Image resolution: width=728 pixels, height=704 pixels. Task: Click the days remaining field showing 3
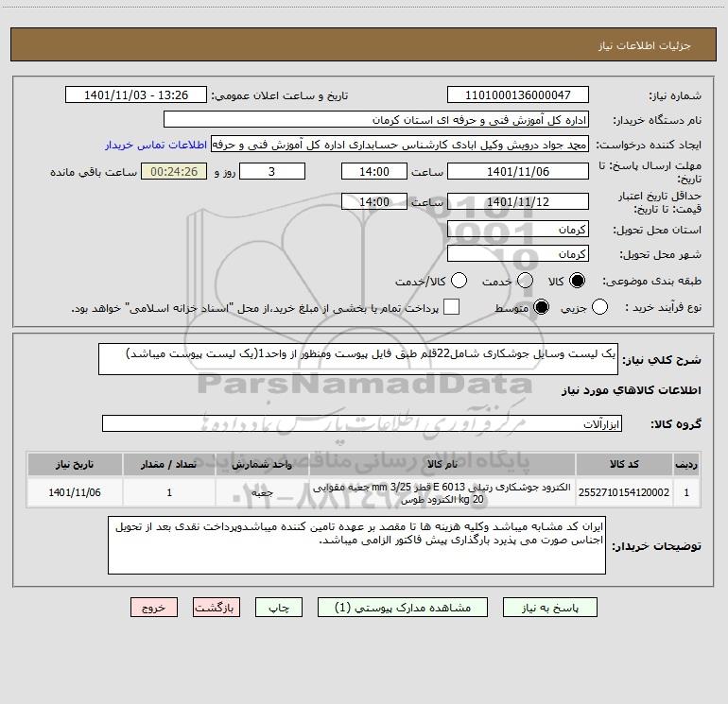tap(272, 171)
